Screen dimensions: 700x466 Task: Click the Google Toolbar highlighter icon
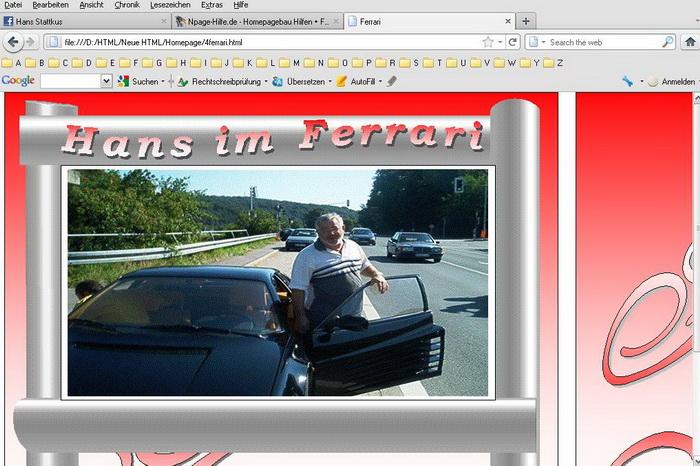[x=392, y=81]
